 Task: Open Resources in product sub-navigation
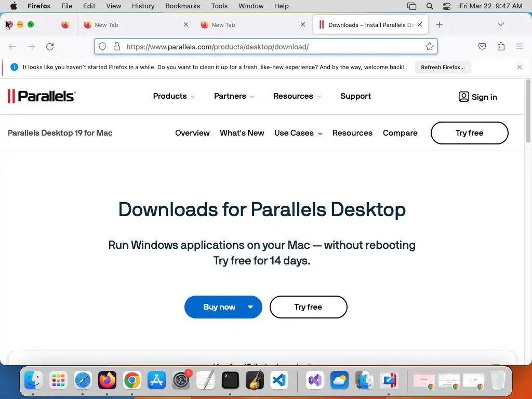click(352, 133)
